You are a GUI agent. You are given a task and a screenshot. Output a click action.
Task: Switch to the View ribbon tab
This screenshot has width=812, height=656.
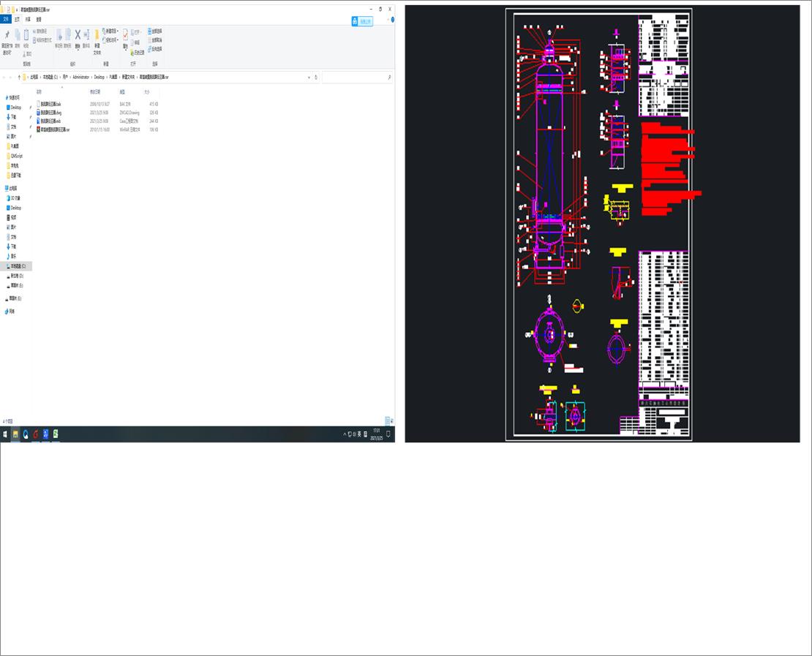pos(39,19)
